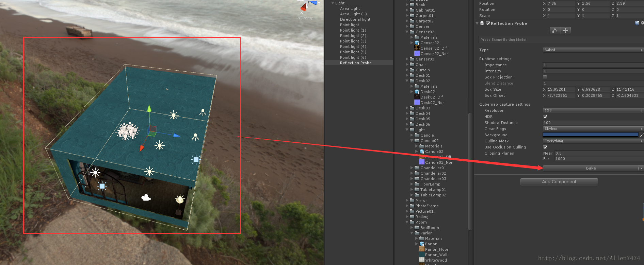Collapse the Reflection Probe component foldout
This screenshot has height=265, width=644.
click(x=477, y=23)
